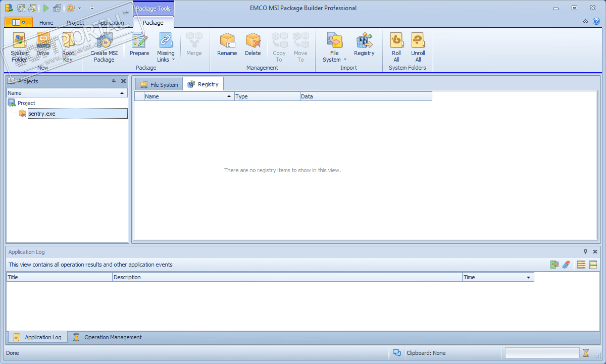
Task: Close the Projects panel
Action: coord(123,81)
